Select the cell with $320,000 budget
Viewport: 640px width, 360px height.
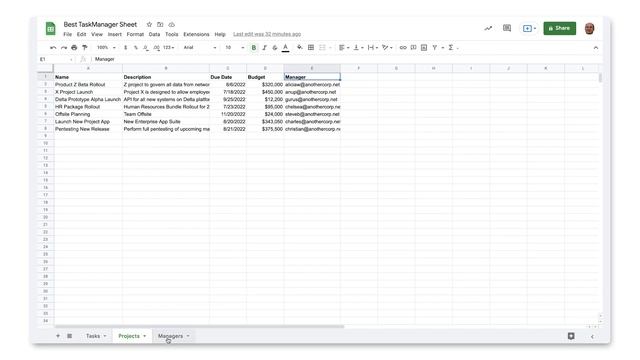[265, 84]
